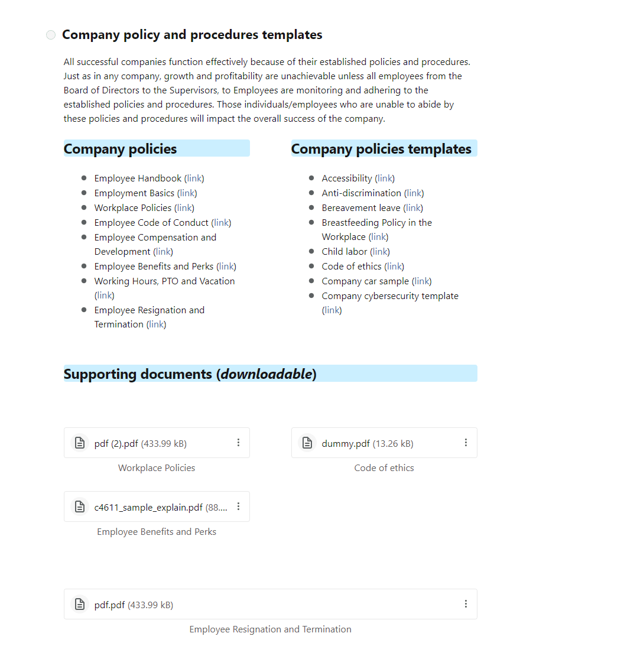The width and height of the screenshot is (637, 672).
Task: Open the Child labor link
Action: point(380,252)
